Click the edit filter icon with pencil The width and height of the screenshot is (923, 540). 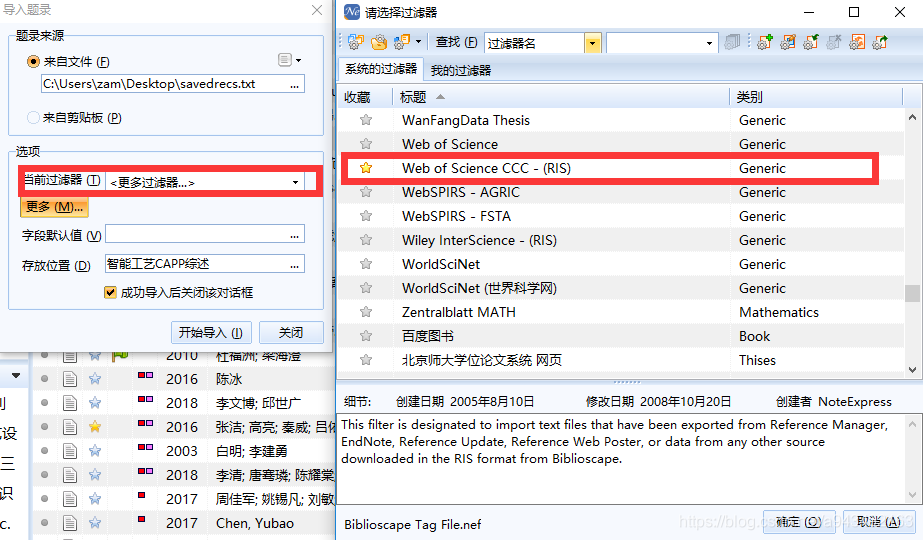[x=788, y=42]
